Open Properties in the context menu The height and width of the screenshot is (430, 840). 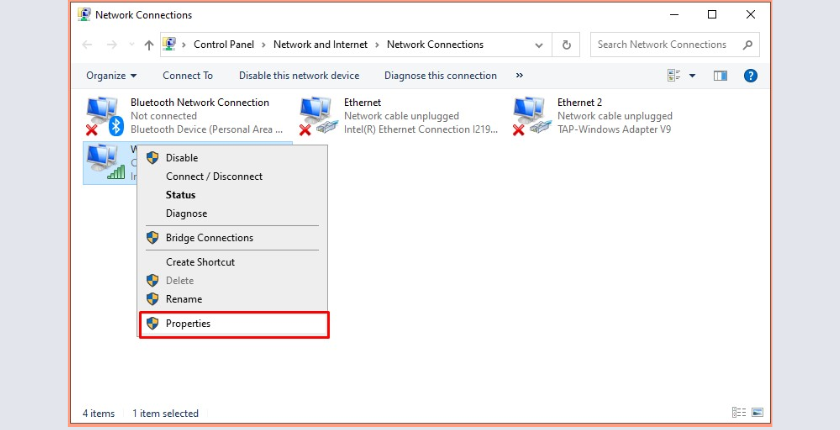(234, 323)
